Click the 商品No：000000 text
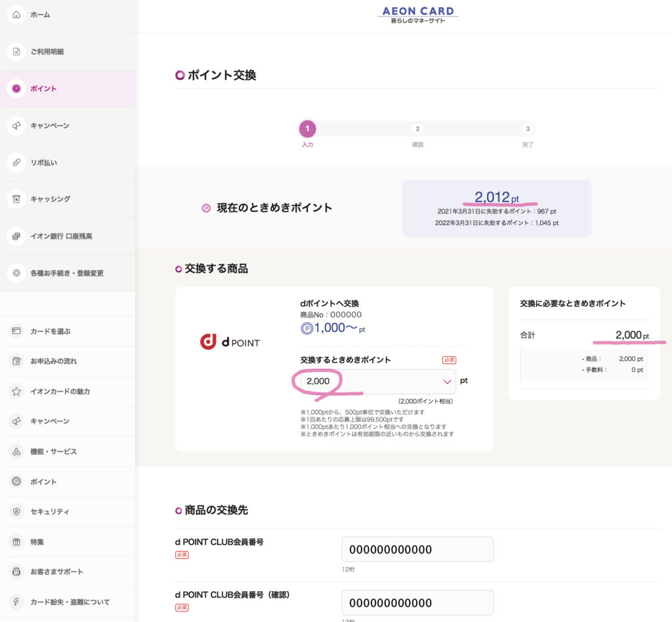This screenshot has height=622, width=672. point(331,315)
